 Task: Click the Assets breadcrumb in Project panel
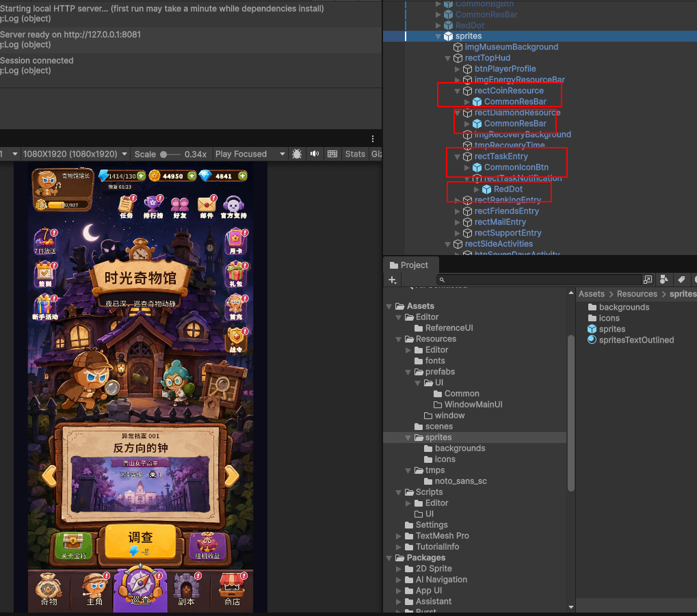tap(591, 294)
